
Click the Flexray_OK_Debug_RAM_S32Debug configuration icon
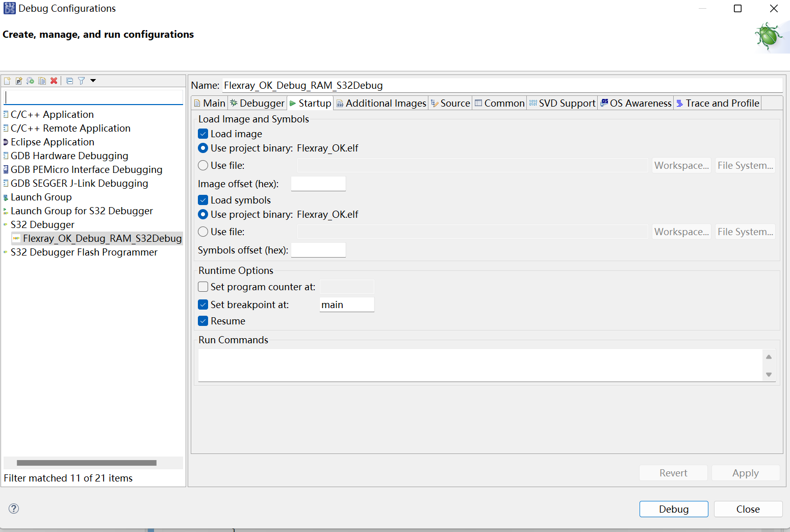(x=16, y=238)
